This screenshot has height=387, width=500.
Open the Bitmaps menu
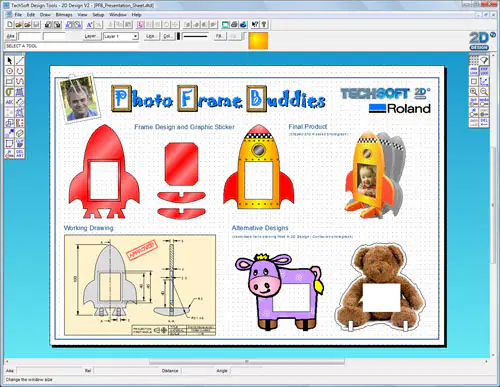pos(64,15)
